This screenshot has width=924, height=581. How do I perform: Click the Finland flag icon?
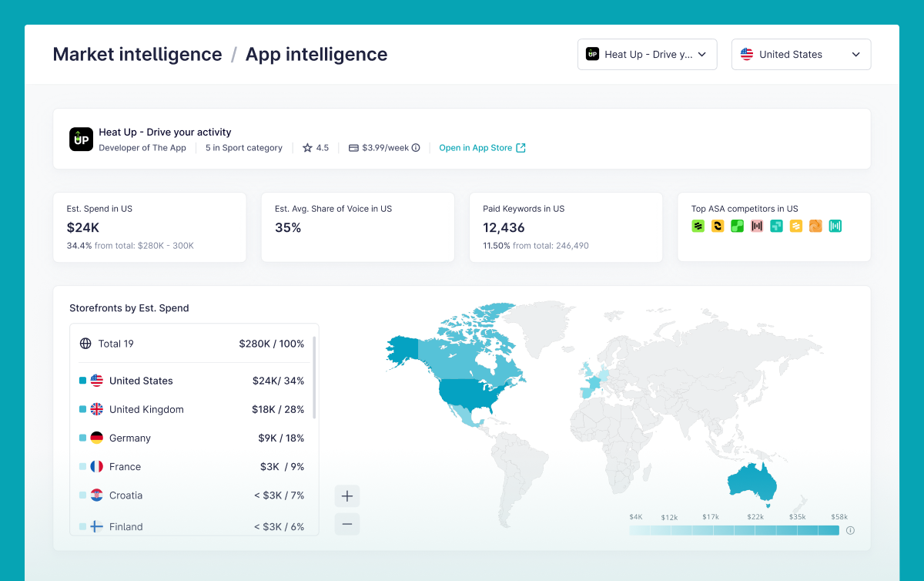[97, 526]
